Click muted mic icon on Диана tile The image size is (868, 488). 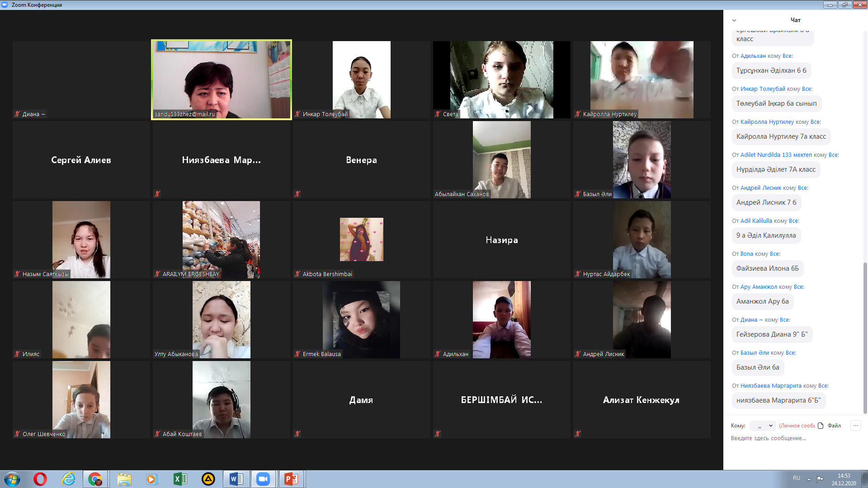tap(17, 114)
